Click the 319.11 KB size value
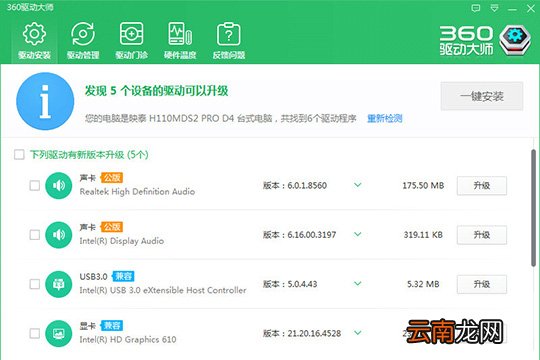The image size is (540, 360). pos(423,235)
